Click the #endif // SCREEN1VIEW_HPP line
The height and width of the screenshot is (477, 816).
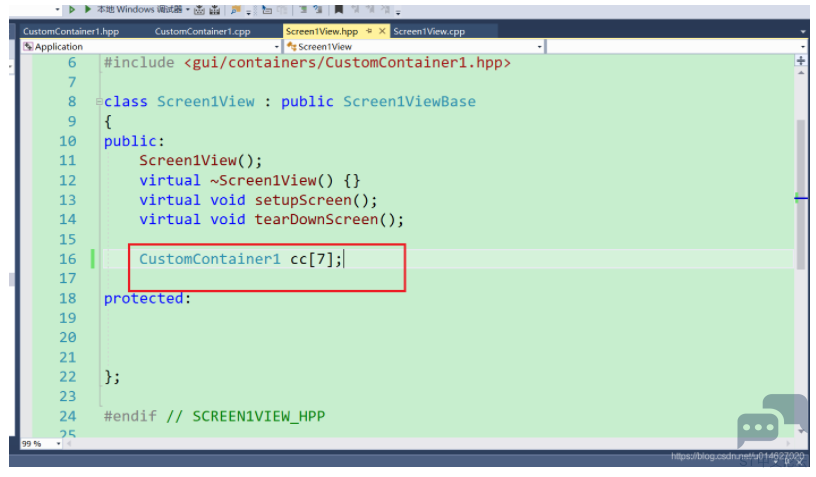[x=214, y=416]
